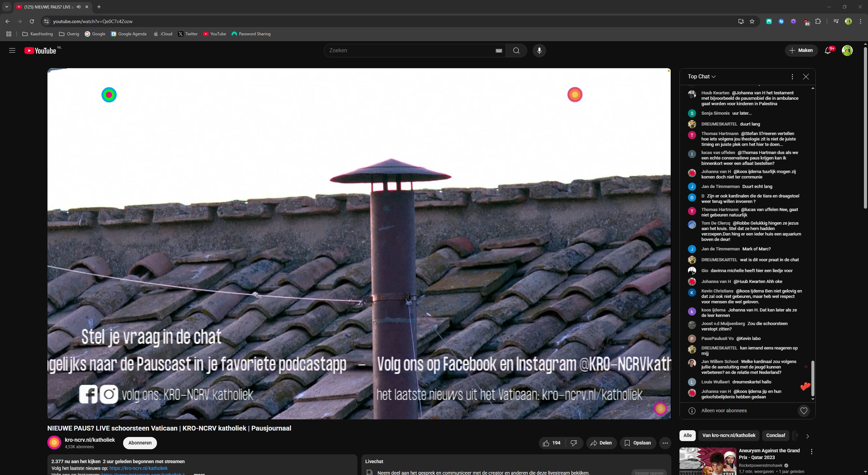Open live chat three-dot options menu
The height and width of the screenshot is (475, 868).
(x=792, y=77)
